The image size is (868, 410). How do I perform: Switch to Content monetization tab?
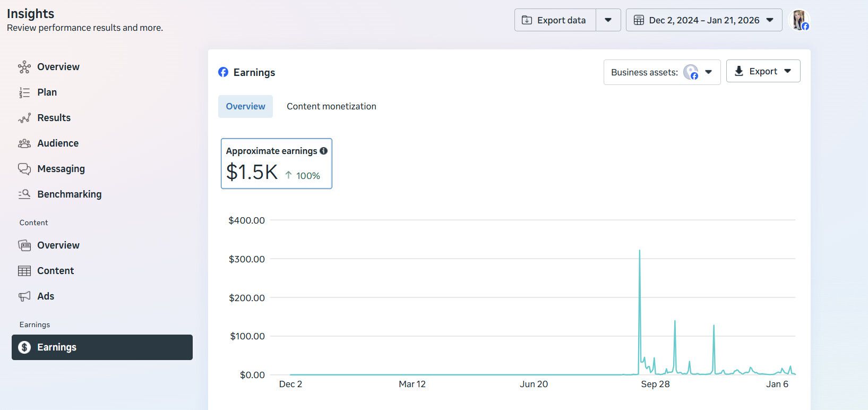(331, 106)
